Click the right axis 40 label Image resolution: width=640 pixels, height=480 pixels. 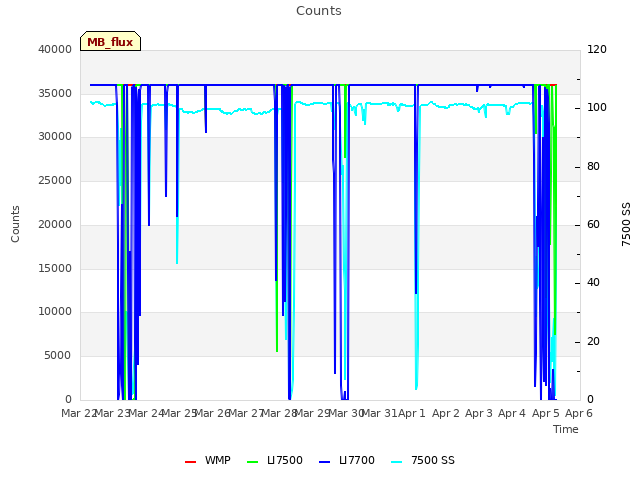(593, 282)
